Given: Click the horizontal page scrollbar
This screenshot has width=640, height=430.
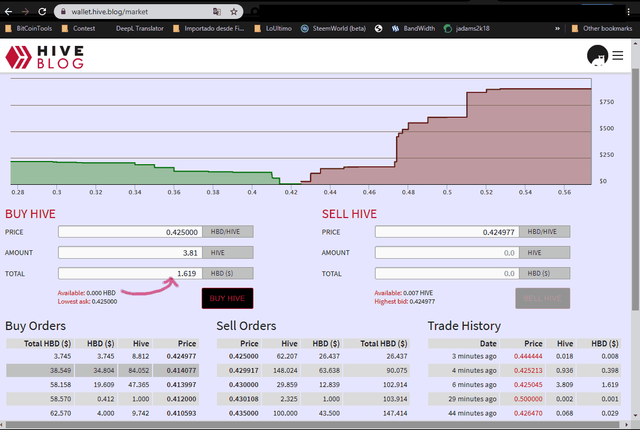Looking at the screenshot, I should tap(314, 425).
